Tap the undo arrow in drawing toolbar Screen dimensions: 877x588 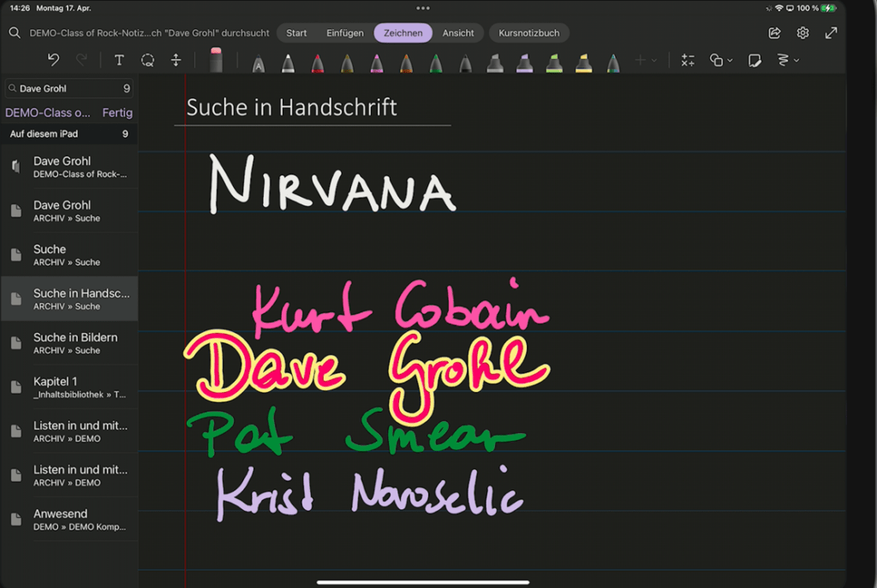[x=53, y=60]
